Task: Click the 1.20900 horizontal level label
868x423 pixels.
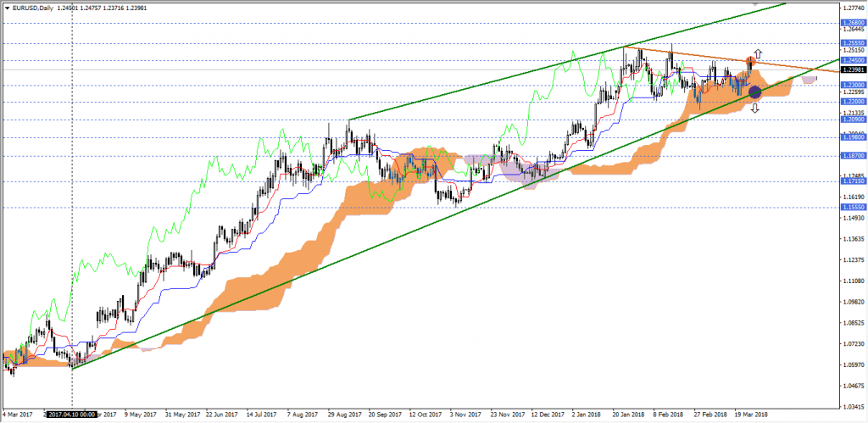Action: click(852, 120)
